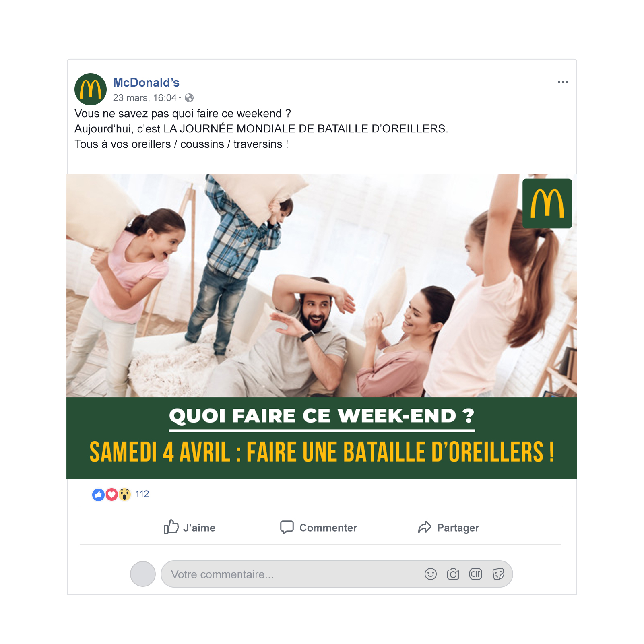
Task: Open the emoji smiley picker
Action: (x=431, y=574)
